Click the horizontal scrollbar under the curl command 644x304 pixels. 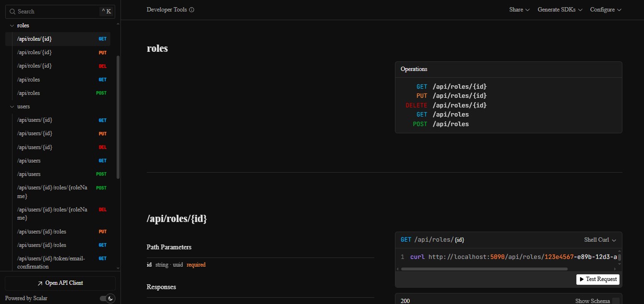pos(485,269)
